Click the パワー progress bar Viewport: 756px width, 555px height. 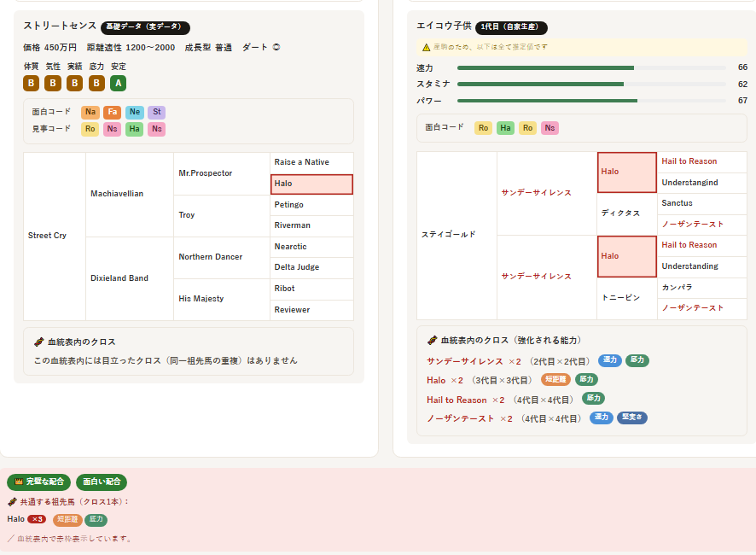pos(591,101)
